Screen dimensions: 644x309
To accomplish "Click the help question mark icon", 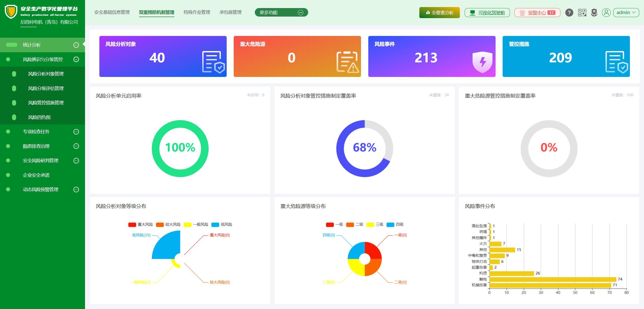I will pyautogui.click(x=569, y=13).
